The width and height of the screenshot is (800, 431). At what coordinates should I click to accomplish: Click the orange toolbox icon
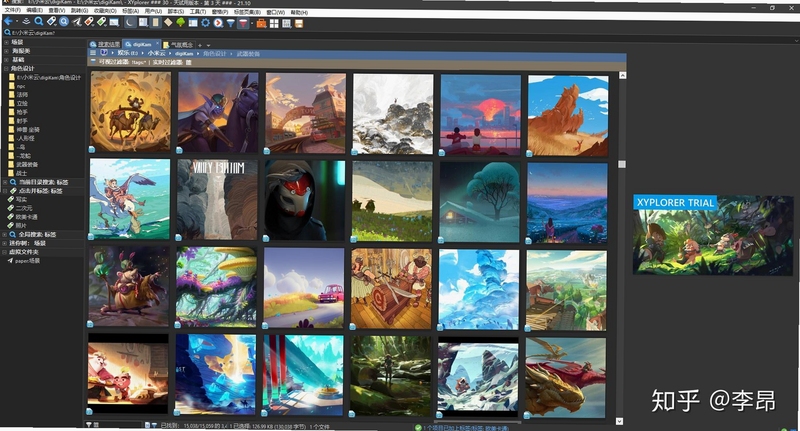[261, 23]
